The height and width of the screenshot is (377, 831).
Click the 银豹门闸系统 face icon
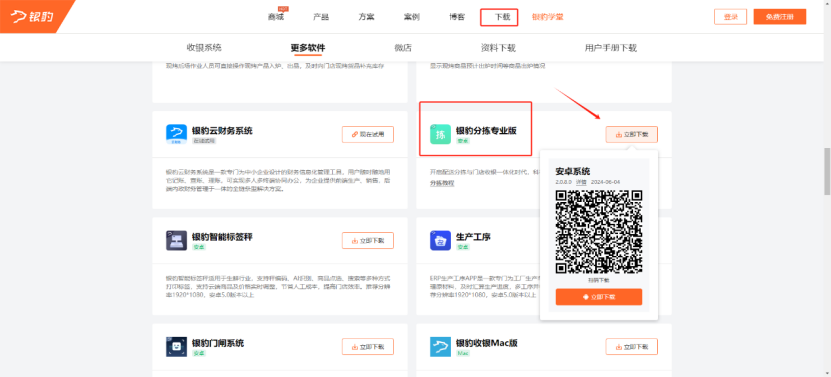176,347
